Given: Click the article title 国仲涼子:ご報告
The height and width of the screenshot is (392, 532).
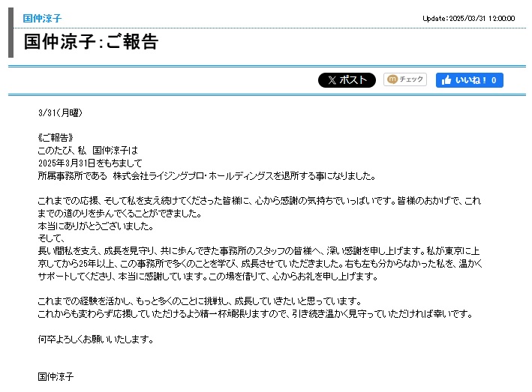Looking at the screenshot, I should 92,42.
